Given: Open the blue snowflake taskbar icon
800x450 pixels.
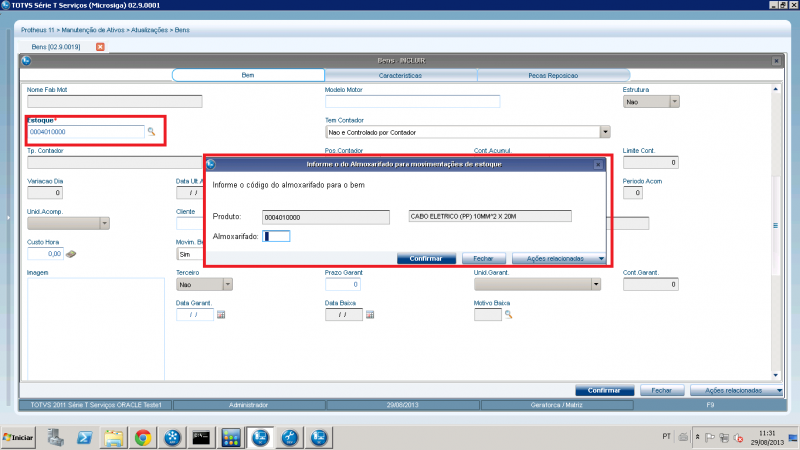Looking at the screenshot, I should (x=172, y=437).
